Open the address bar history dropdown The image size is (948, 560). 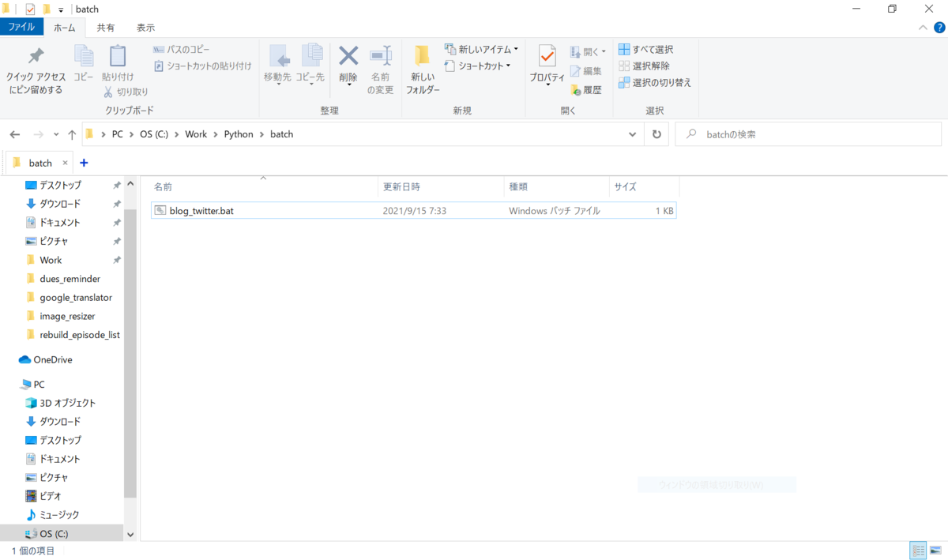[632, 133]
